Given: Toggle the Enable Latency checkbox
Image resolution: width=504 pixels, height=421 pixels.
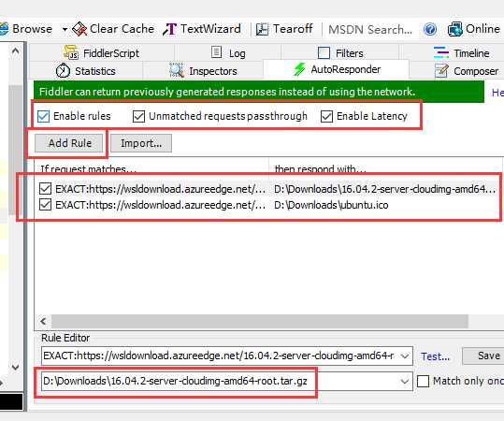Looking at the screenshot, I should (326, 116).
